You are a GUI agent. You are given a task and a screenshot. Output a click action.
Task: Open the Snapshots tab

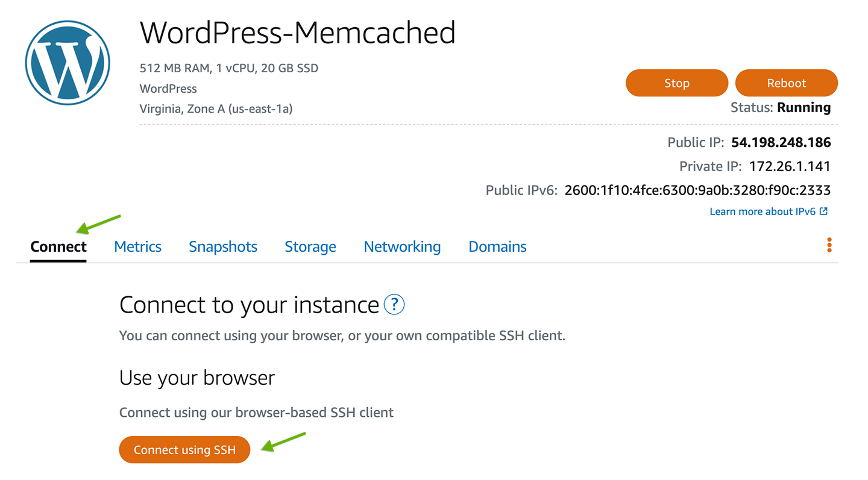click(x=223, y=247)
